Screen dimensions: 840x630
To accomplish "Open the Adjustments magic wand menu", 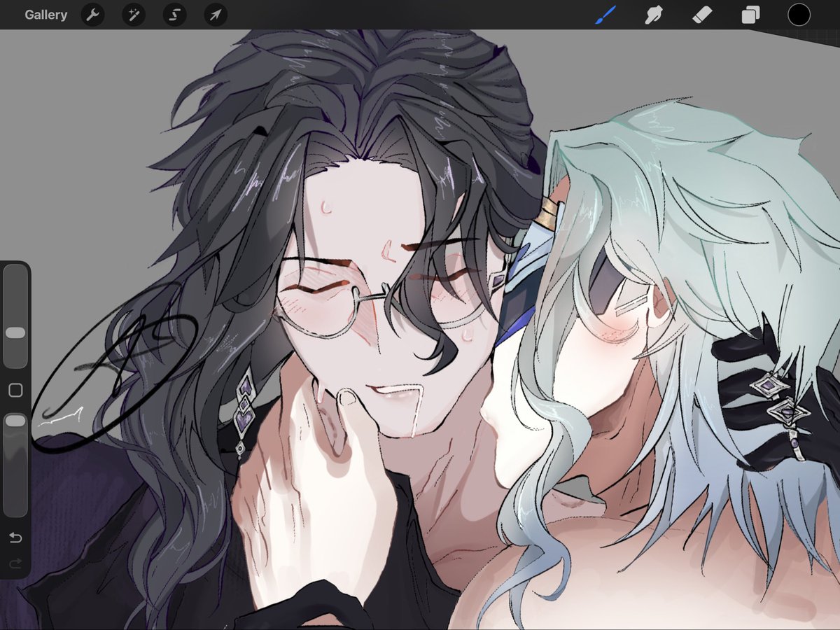I will [133, 15].
